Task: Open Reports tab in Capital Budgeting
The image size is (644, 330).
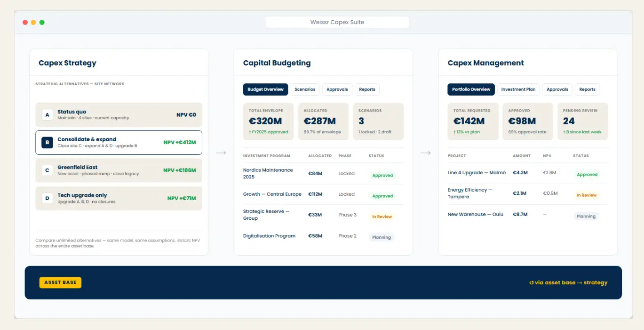Action: 367,89
